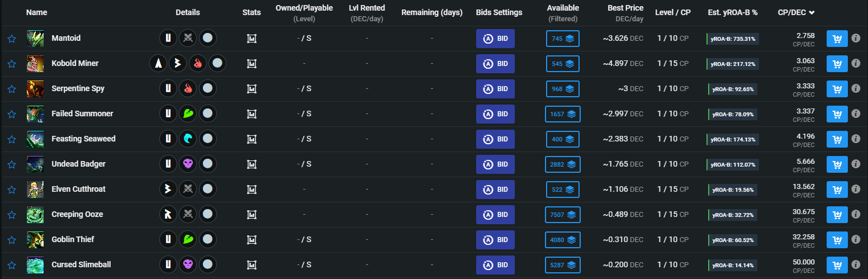Show info icon for Feasting Seaweed
This screenshot has height=279, width=868.
click(x=855, y=139)
